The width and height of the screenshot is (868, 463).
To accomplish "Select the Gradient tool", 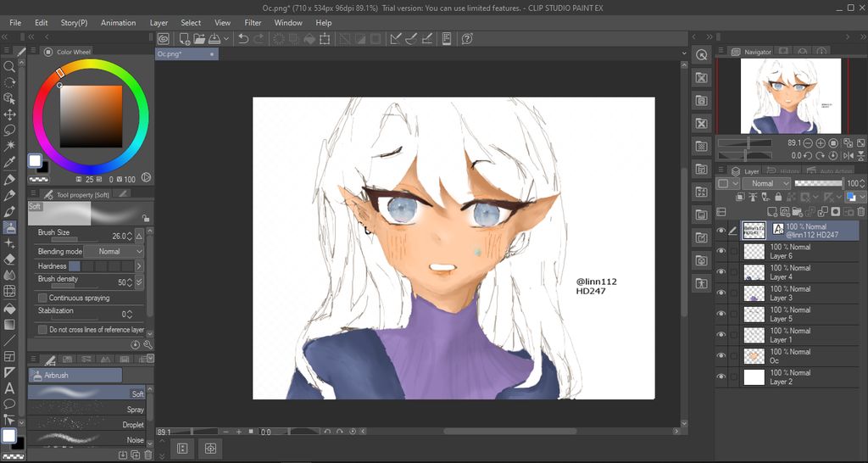I will click(9, 324).
